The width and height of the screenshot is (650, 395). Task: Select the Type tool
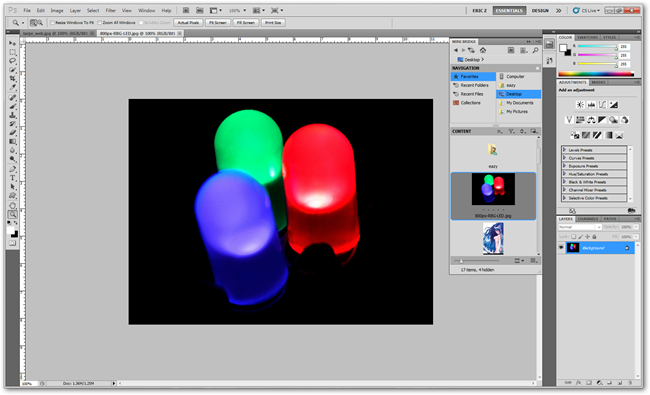[x=13, y=178]
